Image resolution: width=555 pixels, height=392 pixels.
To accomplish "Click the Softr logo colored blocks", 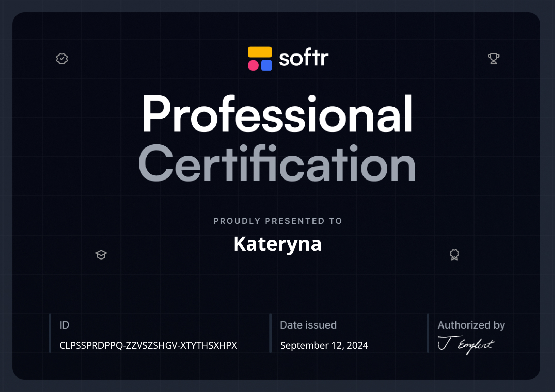I will point(260,59).
